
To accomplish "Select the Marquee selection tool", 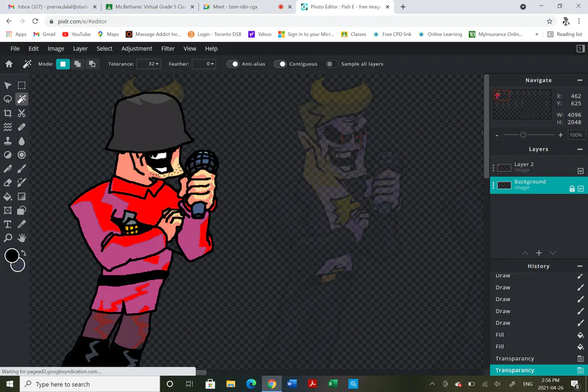I will click(x=22, y=86).
